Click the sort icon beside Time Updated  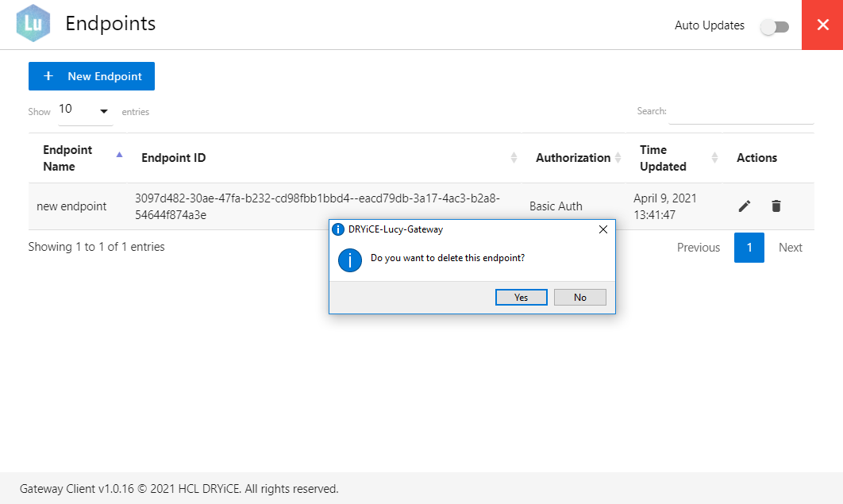(x=714, y=157)
